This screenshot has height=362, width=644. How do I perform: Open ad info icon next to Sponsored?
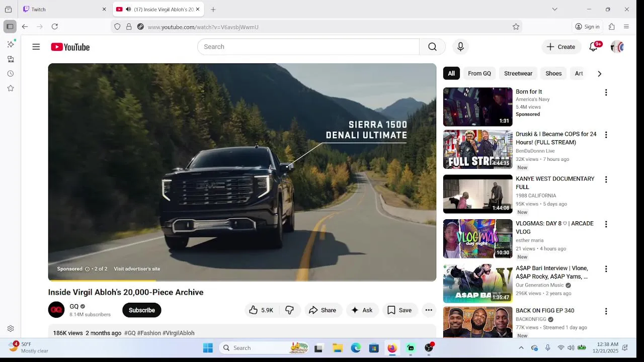[87, 269]
